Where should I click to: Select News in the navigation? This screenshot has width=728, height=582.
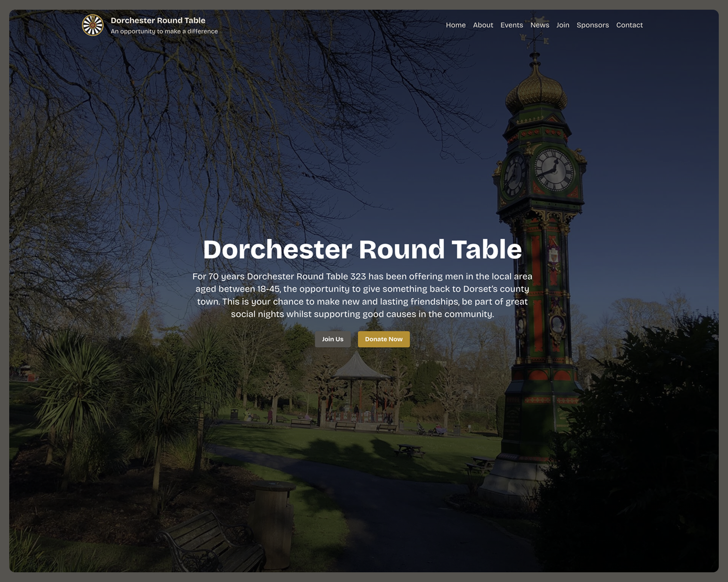pyautogui.click(x=540, y=25)
